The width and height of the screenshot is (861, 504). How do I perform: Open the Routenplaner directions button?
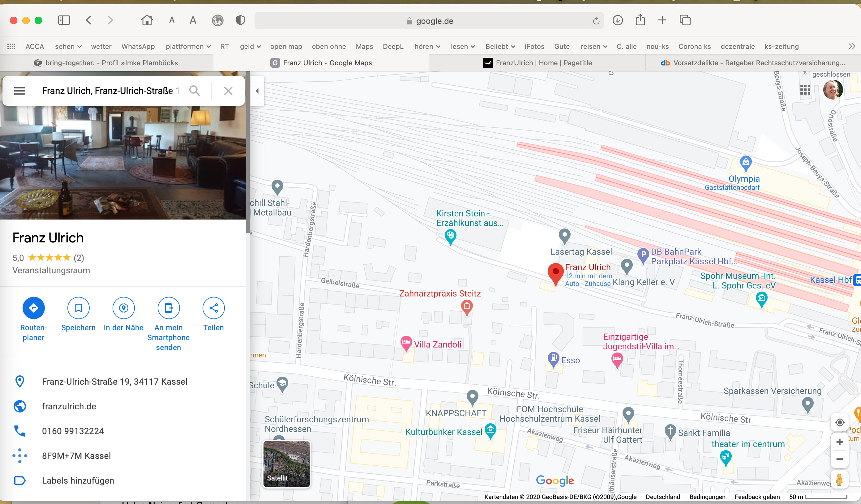[33, 308]
